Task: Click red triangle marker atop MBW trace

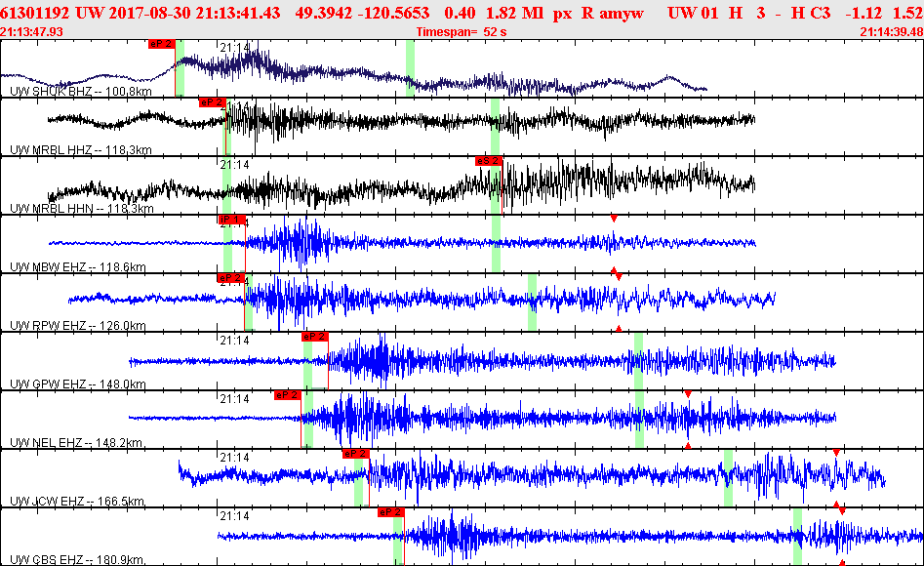Action: 614,219
